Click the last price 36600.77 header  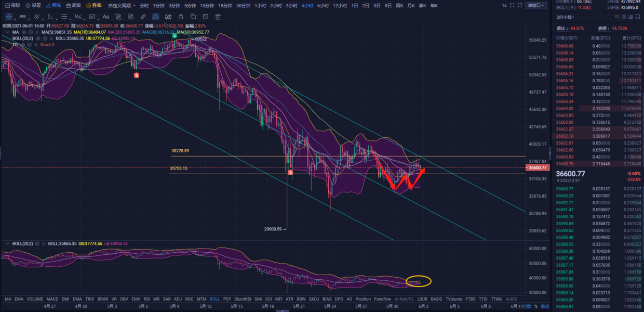[571, 174]
